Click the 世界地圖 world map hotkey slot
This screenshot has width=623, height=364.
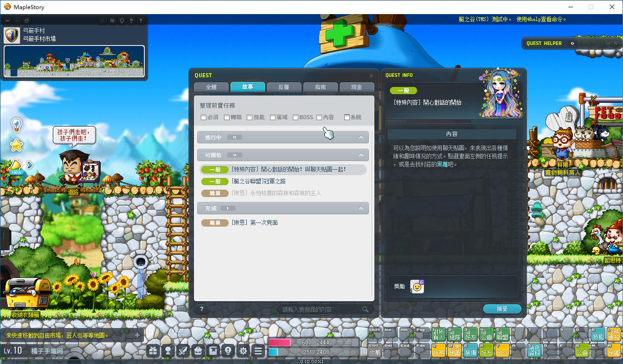(454, 350)
